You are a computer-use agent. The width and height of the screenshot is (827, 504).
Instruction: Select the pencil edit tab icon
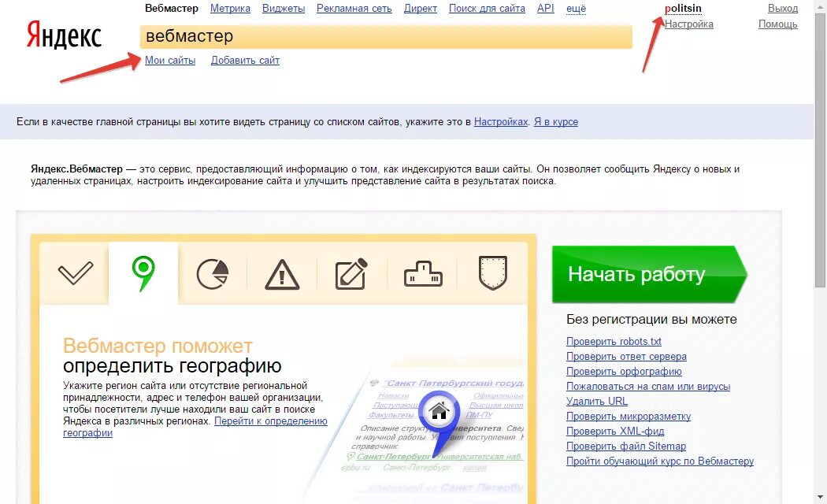(351, 273)
